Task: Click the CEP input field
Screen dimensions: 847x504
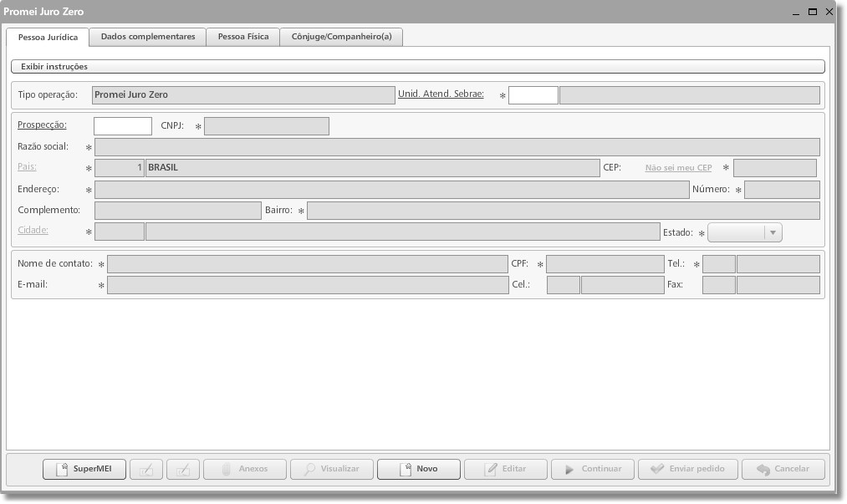Action: 774,168
